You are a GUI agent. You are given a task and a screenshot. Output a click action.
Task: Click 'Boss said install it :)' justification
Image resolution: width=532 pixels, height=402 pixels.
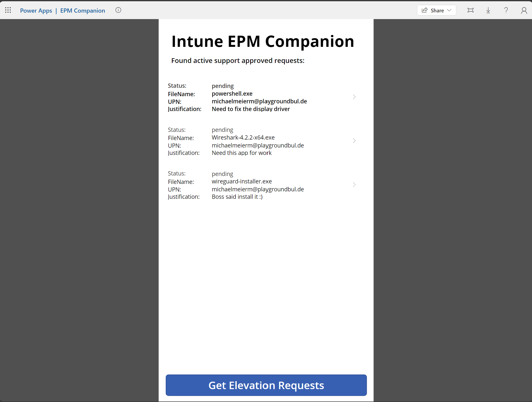pyautogui.click(x=237, y=197)
